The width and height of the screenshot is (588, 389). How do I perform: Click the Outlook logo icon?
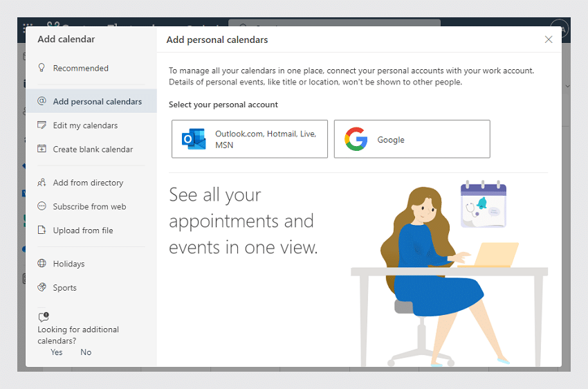click(x=194, y=139)
